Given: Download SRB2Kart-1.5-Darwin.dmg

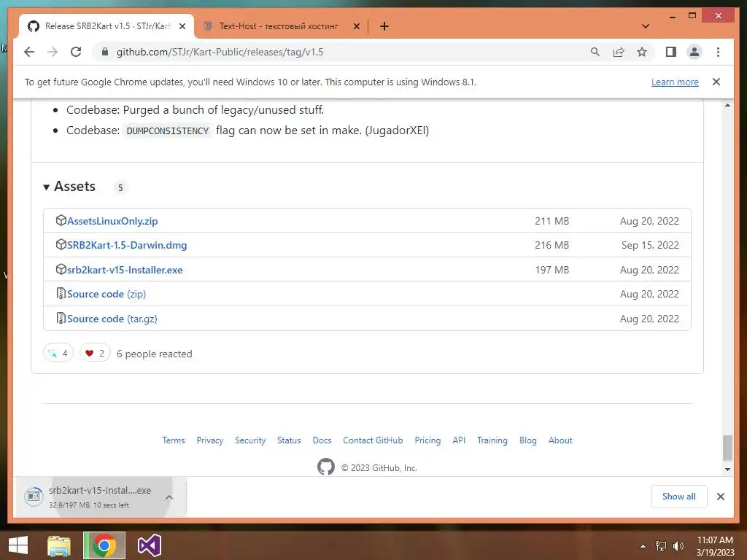Looking at the screenshot, I should (127, 245).
